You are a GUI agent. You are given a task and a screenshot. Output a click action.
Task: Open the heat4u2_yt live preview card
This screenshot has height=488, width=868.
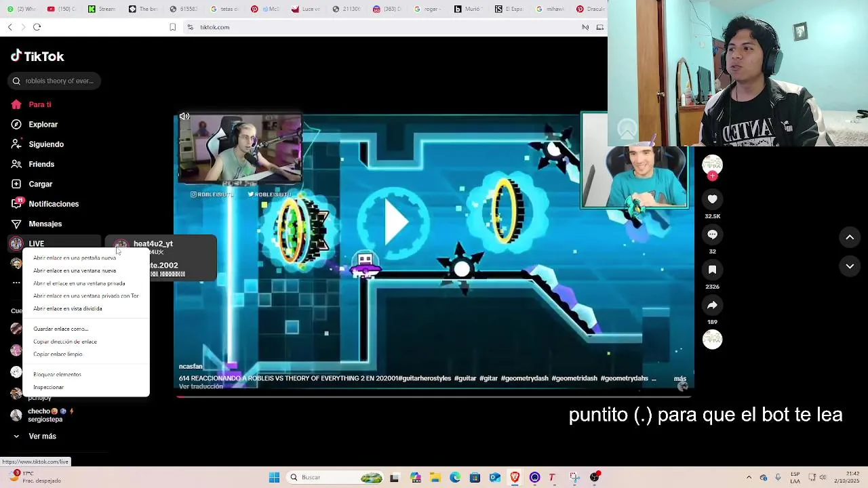tap(161, 258)
